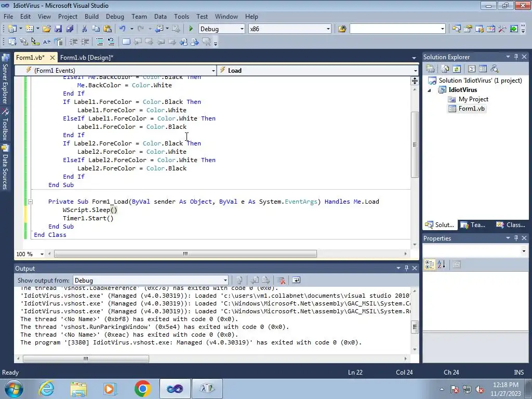
Task: Toggle auto-hide pin on the Output panel
Action: click(x=406, y=269)
